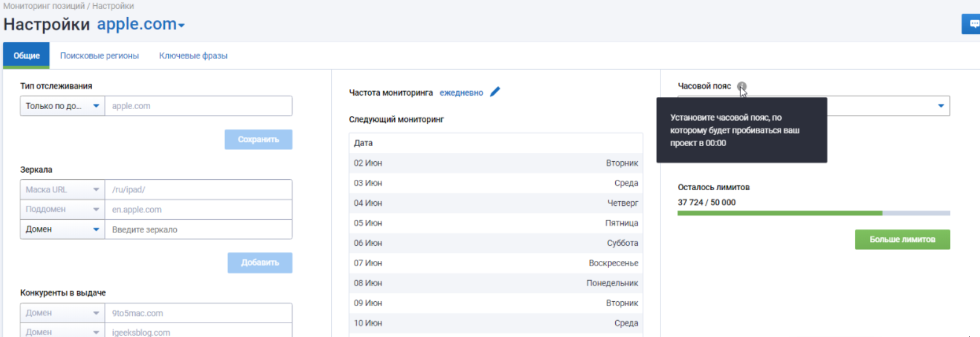Open the 'Маска URL' mirror type dropdown
The width and height of the screenshot is (980, 337).
click(x=63, y=190)
